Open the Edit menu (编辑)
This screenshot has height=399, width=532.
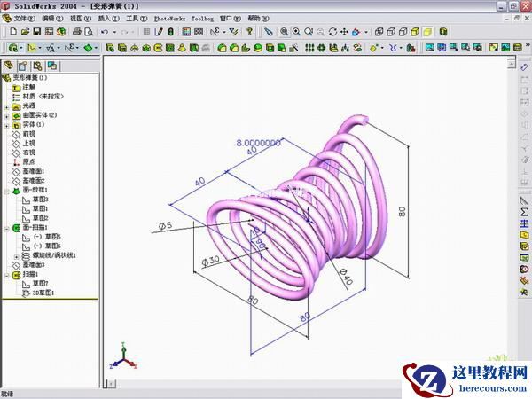click(52, 19)
